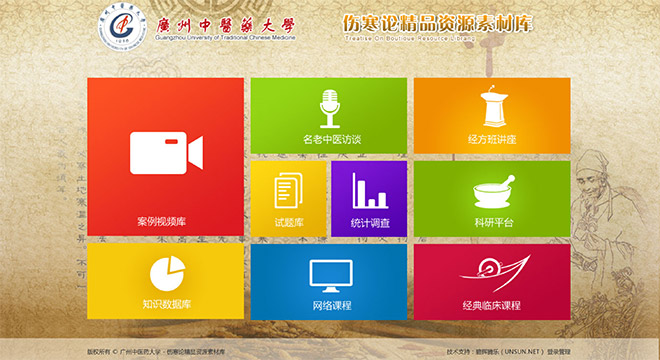Image resolution: width=660 pixels, height=360 pixels.
Task: Open the 登录管理 login link in footer
Action: pyautogui.click(x=559, y=352)
